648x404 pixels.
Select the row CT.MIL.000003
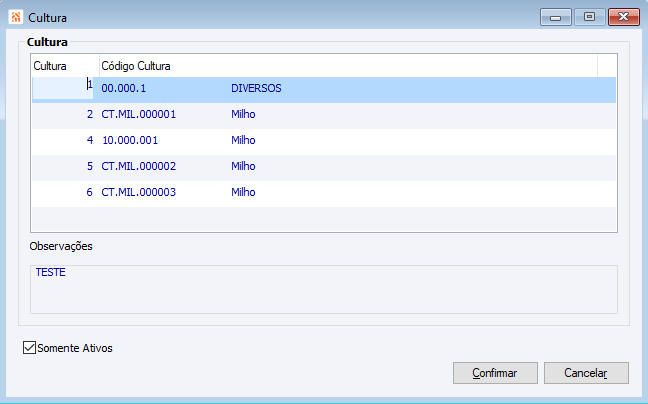pyautogui.click(x=324, y=192)
